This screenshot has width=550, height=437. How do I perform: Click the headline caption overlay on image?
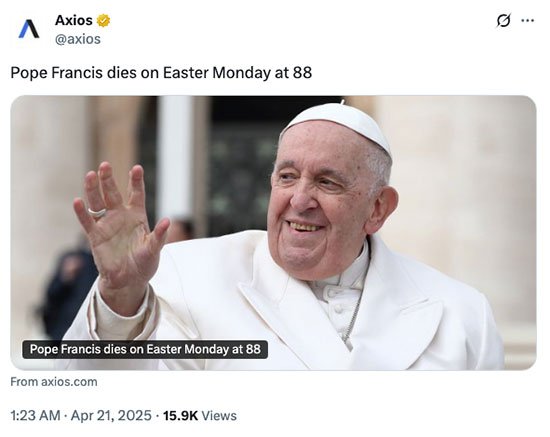[x=145, y=349]
